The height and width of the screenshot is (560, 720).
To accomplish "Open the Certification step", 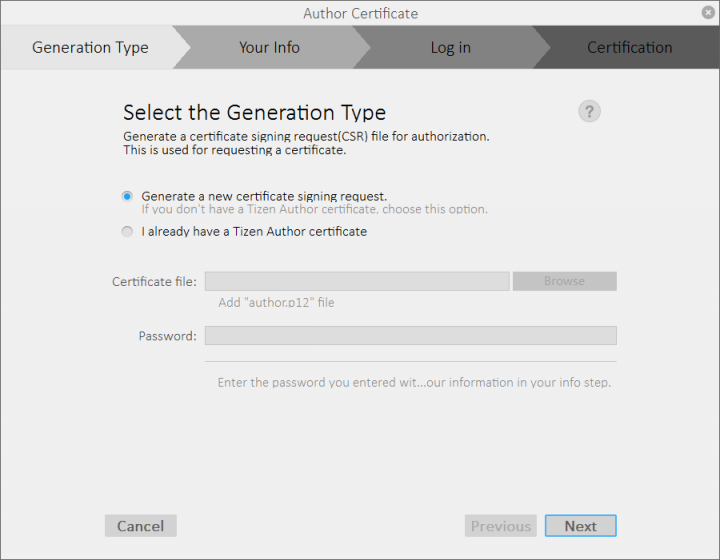I will (630, 47).
